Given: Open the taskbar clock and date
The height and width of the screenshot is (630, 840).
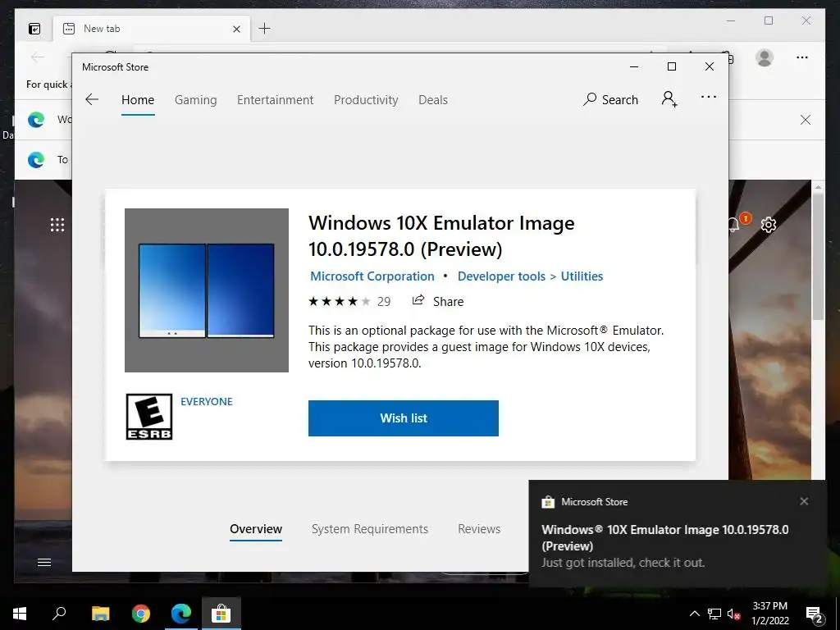Looking at the screenshot, I should [x=769, y=614].
